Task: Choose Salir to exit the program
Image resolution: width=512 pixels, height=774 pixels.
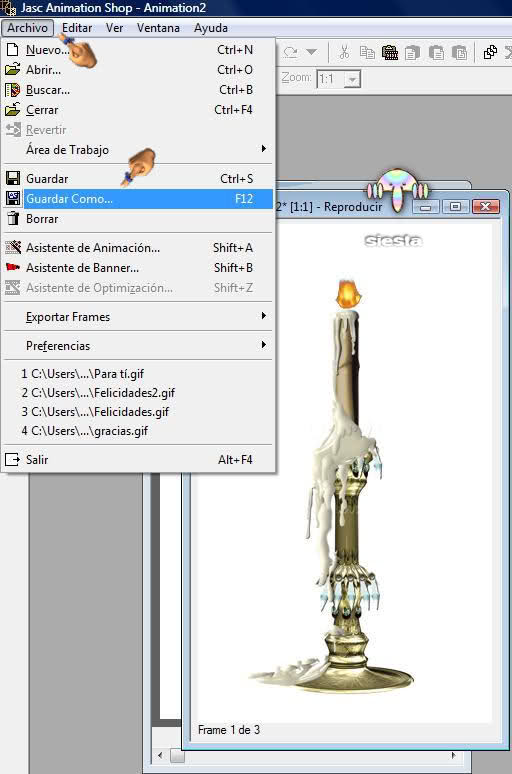Action: 138,460
